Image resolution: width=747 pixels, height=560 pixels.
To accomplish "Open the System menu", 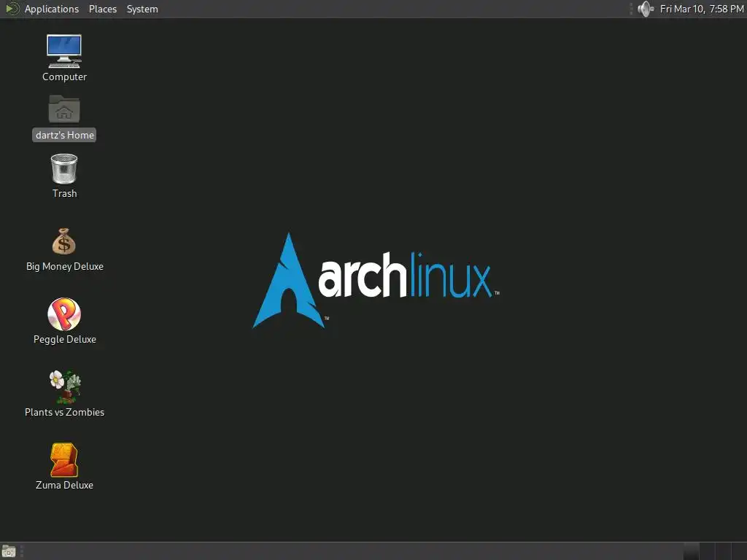I will 142,9.
